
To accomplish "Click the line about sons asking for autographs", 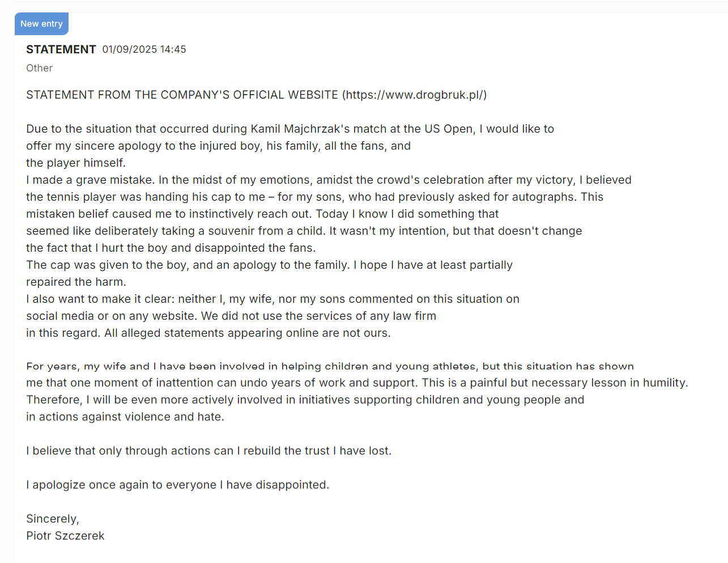I will [x=314, y=197].
